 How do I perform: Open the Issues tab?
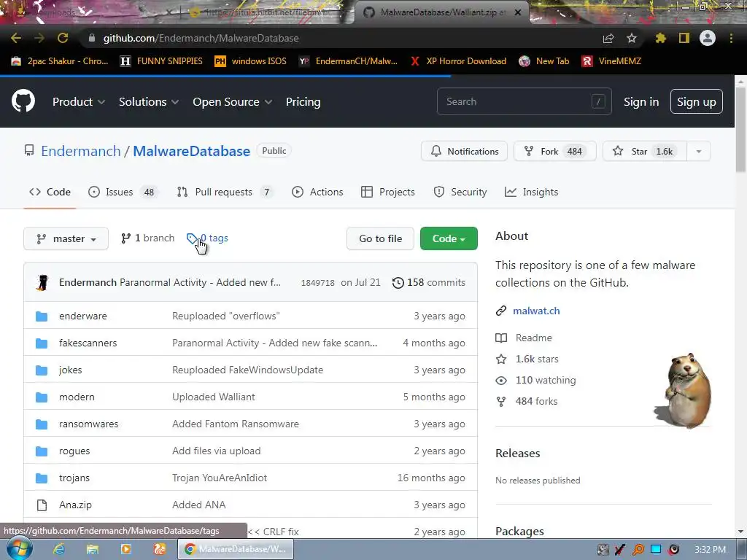coord(123,192)
